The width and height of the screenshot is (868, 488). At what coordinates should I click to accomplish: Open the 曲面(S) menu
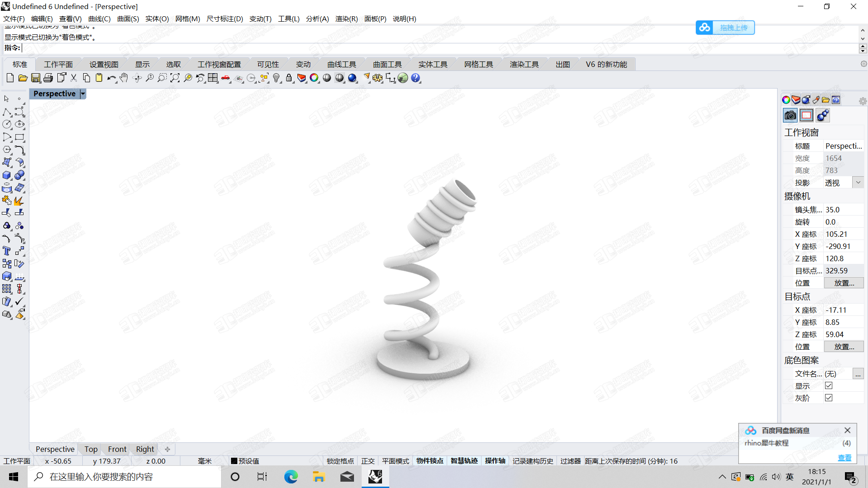pyautogui.click(x=128, y=19)
